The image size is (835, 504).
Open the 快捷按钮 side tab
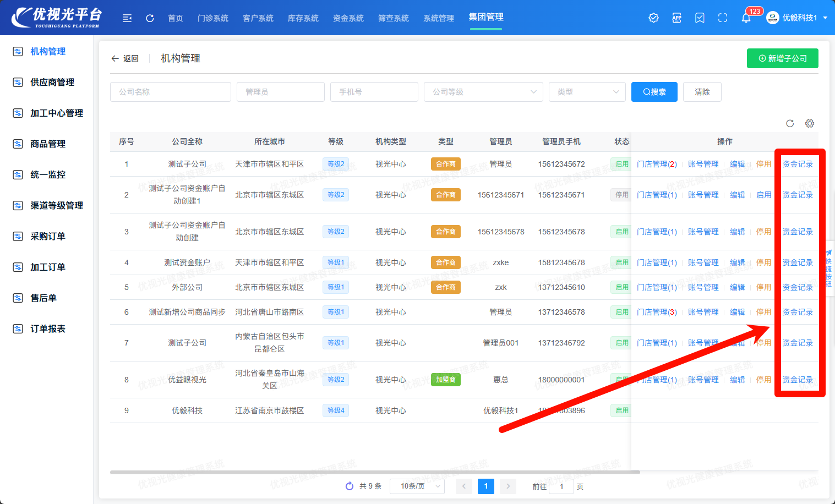[x=828, y=268]
